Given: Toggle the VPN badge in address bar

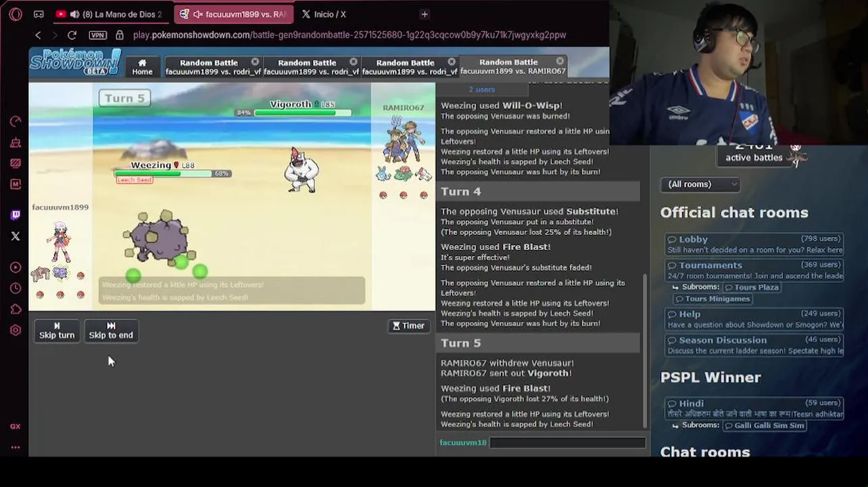Looking at the screenshot, I should pyautogui.click(x=97, y=35).
